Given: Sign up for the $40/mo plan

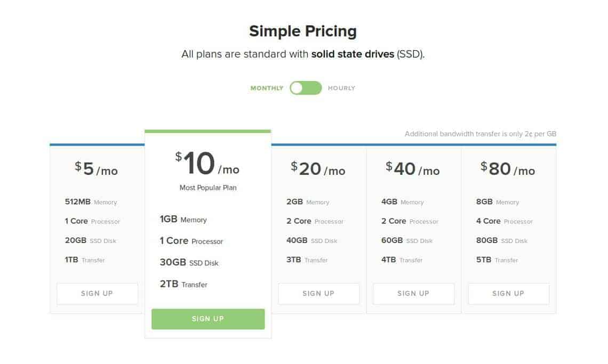Looking at the screenshot, I should [x=413, y=294].
